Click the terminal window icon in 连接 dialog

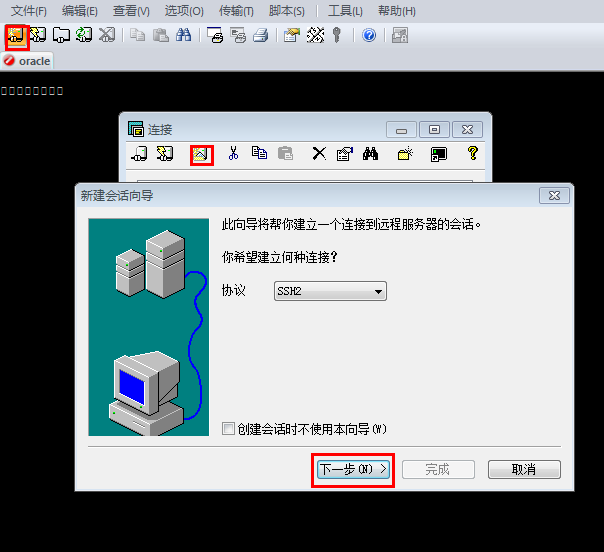(x=439, y=154)
